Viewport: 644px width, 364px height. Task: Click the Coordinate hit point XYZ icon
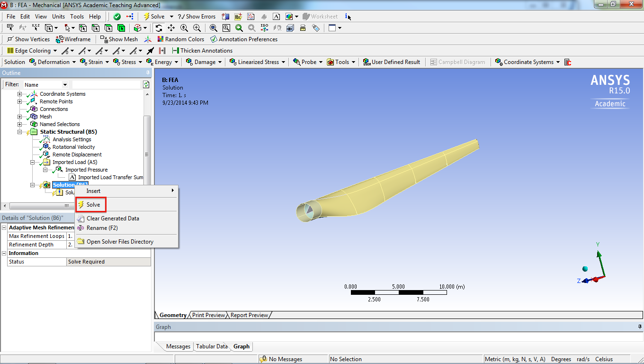coord(36,28)
